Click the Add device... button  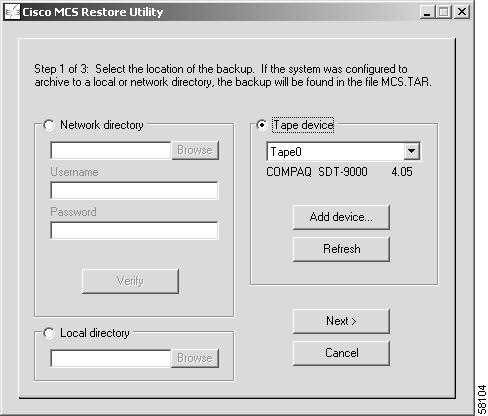click(x=341, y=217)
